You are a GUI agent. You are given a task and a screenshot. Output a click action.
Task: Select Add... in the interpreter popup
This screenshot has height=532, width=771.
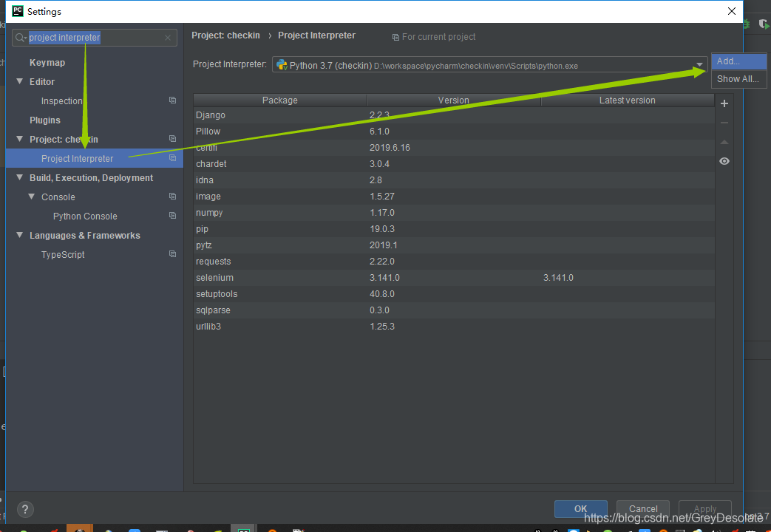tap(738, 61)
